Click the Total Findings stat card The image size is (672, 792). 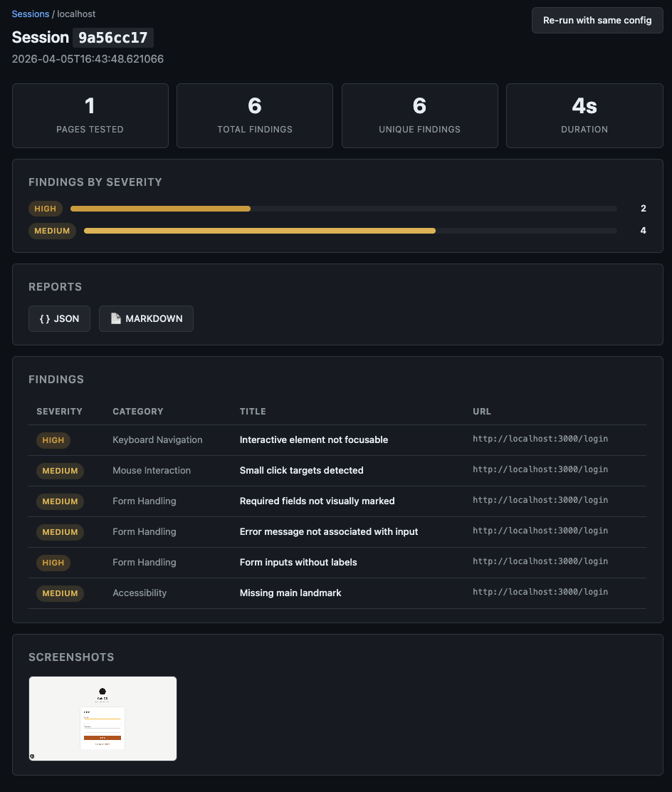pos(254,115)
